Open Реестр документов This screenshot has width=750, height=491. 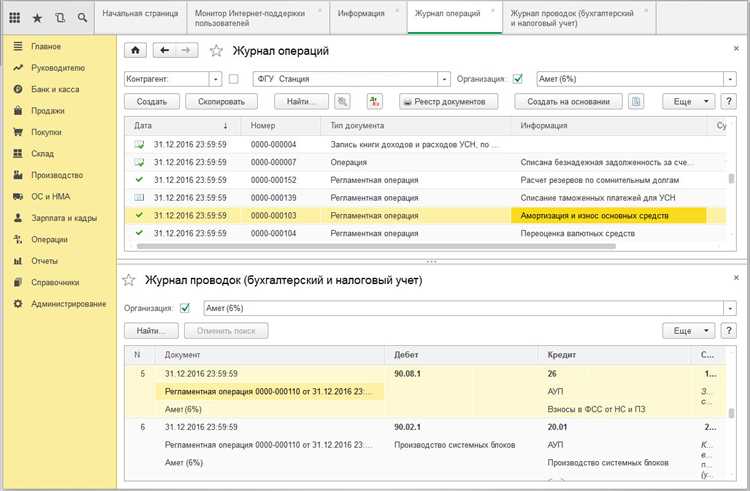(x=449, y=101)
